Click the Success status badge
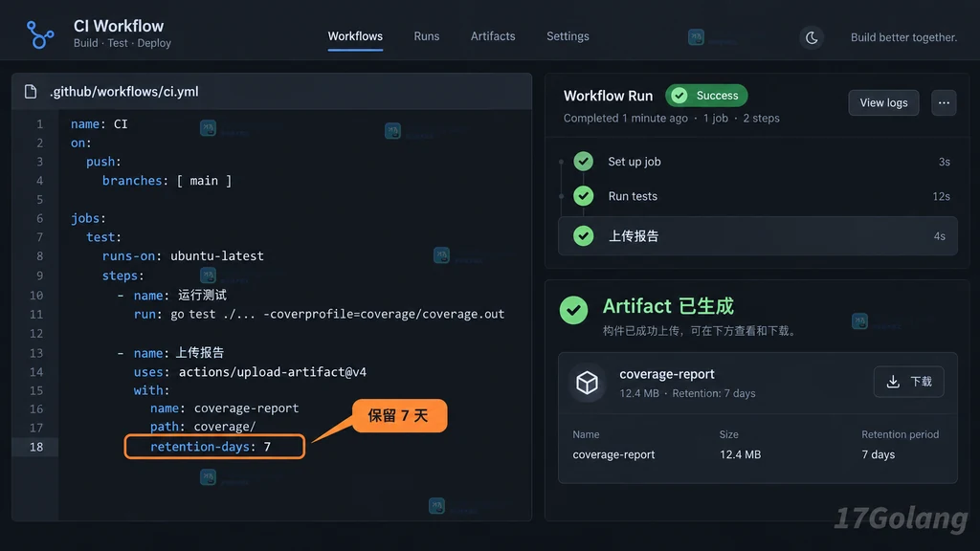Viewport: 980px width, 551px height. (706, 96)
